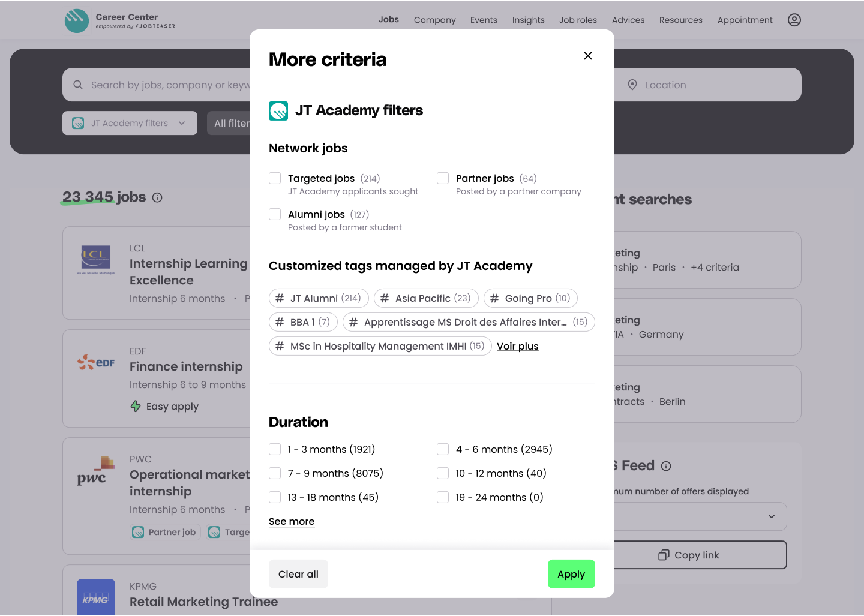Click the copy icon in Copy link
Image resolution: width=864 pixels, height=616 pixels.
click(664, 555)
